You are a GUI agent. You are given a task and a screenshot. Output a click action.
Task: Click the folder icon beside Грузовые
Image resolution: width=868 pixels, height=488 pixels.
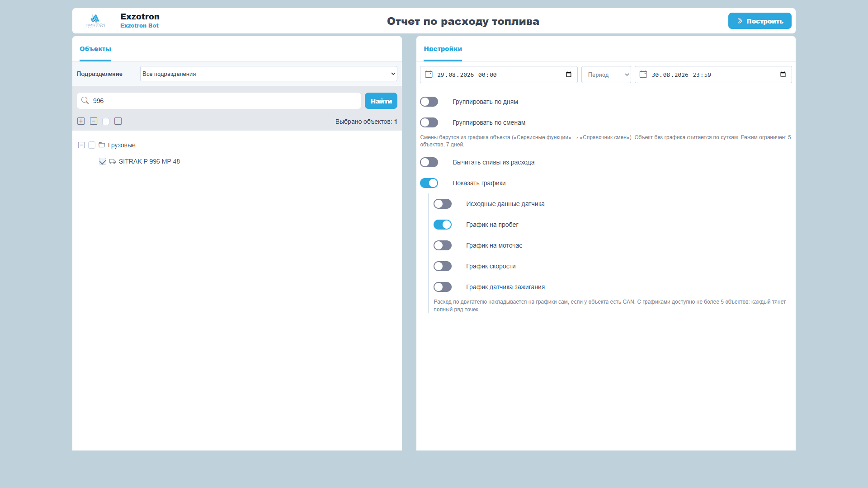pyautogui.click(x=102, y=145)
